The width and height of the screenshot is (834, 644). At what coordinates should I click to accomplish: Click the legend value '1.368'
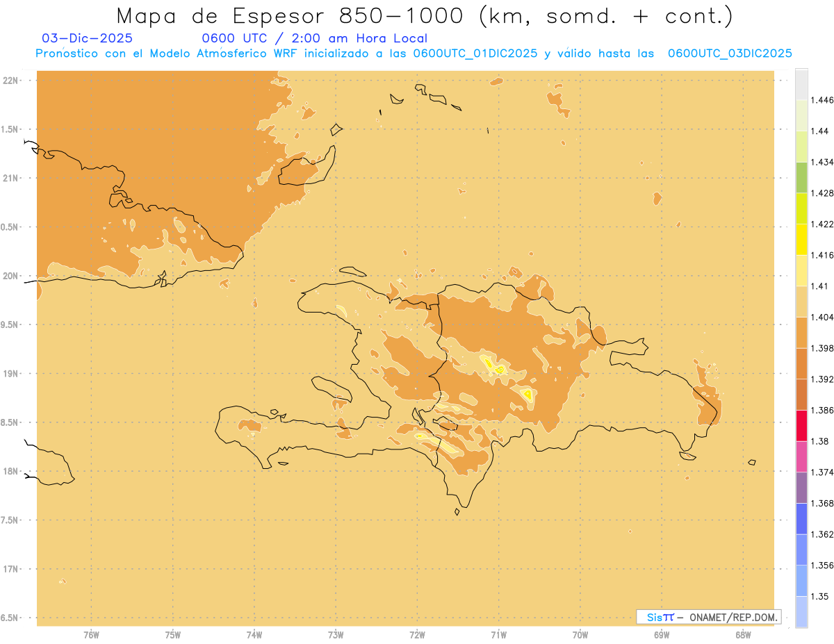tap(822, 503)
